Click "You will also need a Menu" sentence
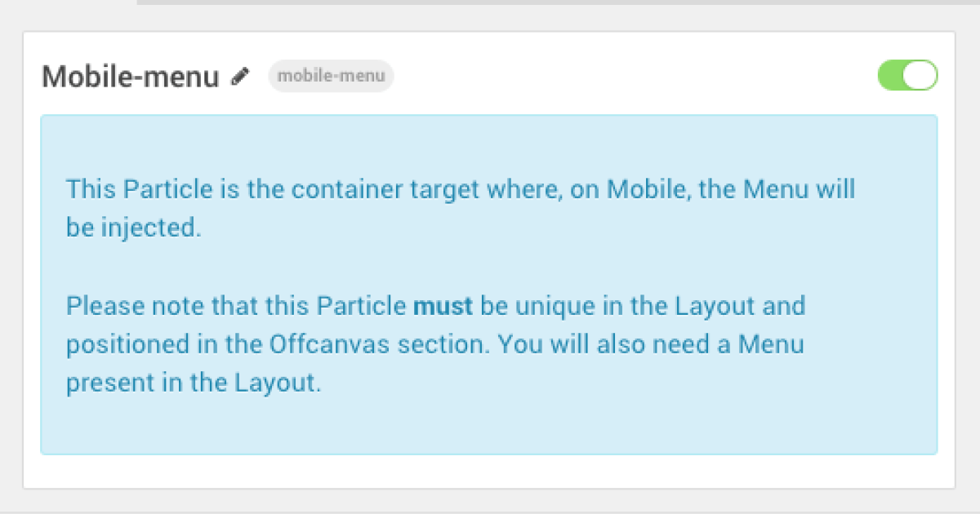 651,344
